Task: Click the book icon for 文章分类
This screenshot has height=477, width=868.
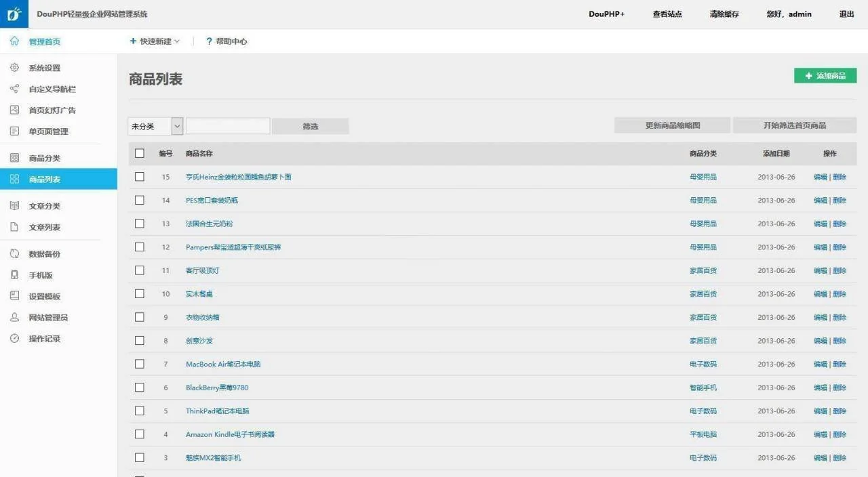Action: 14,206
